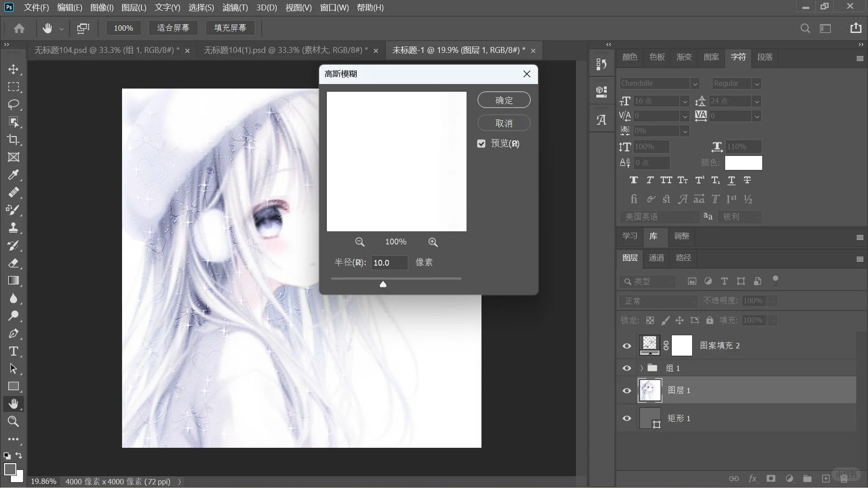Image resolution: width=868 pixels, height=488 pixels.
Task: Expand the 组 1 group
Action: (641, 368)
